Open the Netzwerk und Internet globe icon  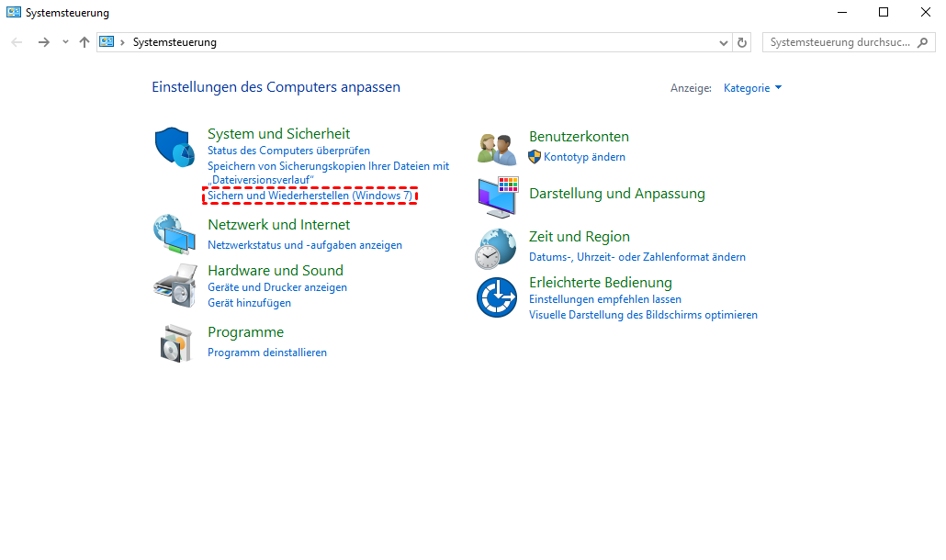(175, 234)
